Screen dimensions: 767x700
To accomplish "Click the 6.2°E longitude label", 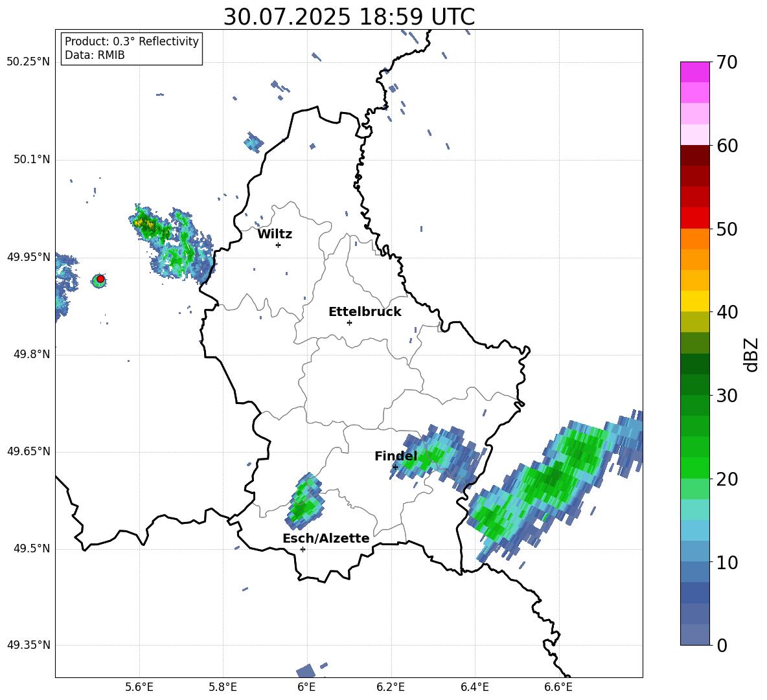I will [x=391, y=687].
